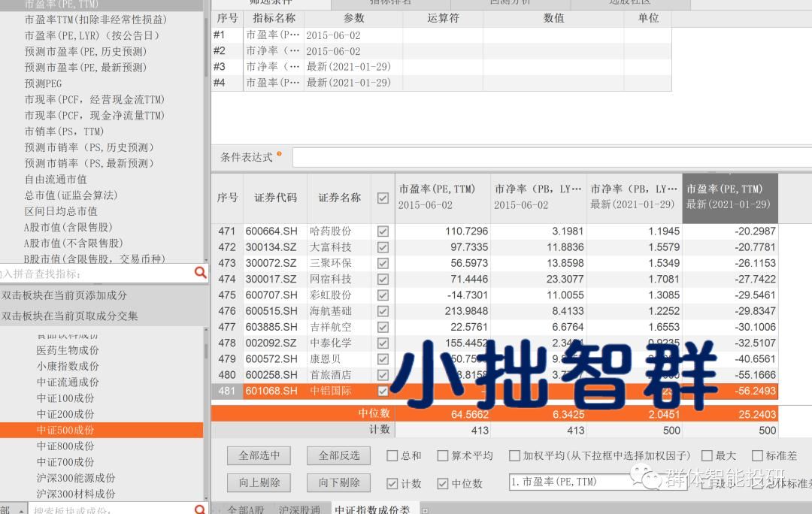Enable the 最大 checkbox
This screenshot has width=812, height=514.
[707, 455]
